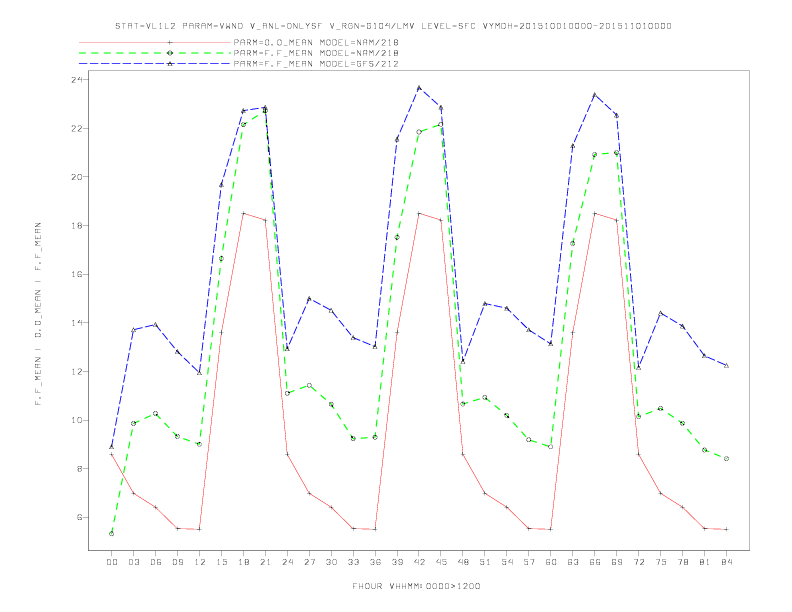Image resolution: width=792 pixels, height=612 pixels.
Task: Click y-axis tick label 24
Action: click(x=77, y=80)
